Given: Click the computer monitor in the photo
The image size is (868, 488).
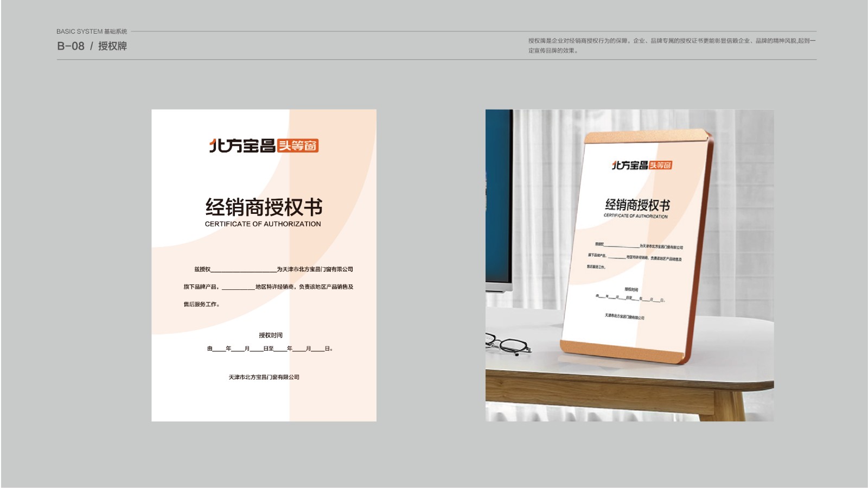Looking at the screenshot, I should click(499, 206).
